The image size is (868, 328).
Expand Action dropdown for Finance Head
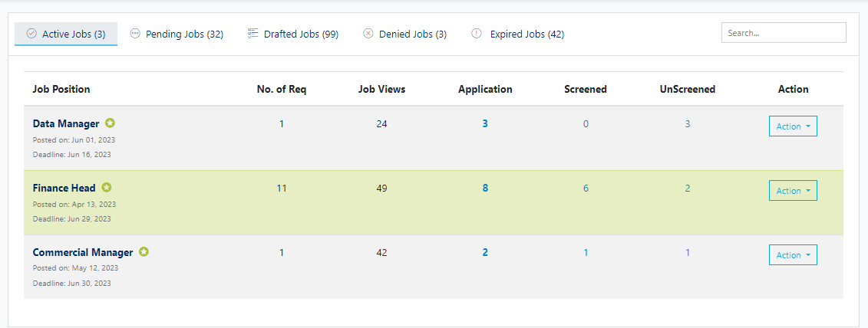click(x=793, y=191)
